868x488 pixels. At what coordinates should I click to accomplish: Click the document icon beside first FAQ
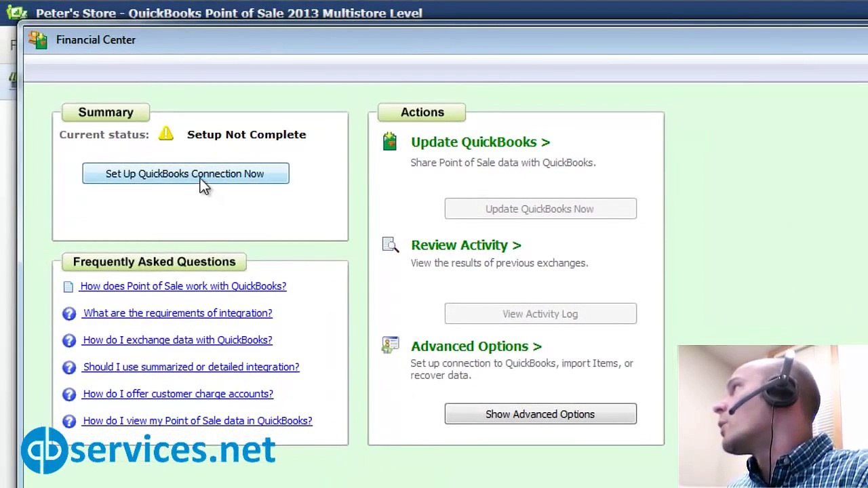68,287
